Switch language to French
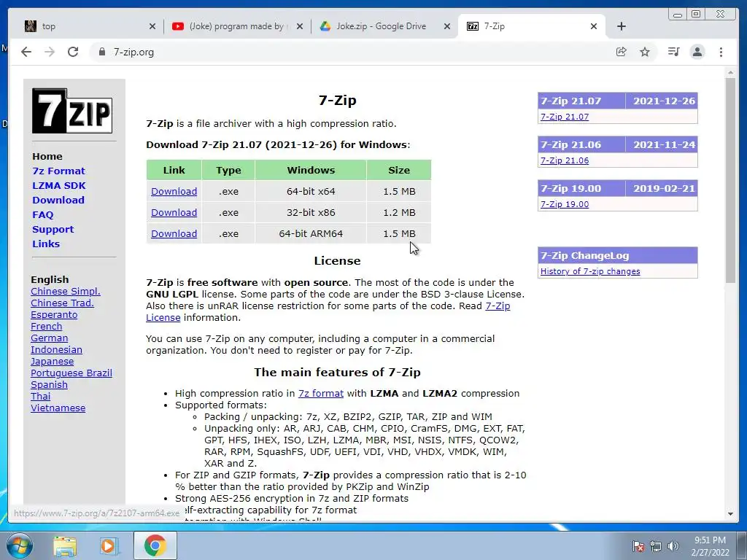 (x=46, y=326)
